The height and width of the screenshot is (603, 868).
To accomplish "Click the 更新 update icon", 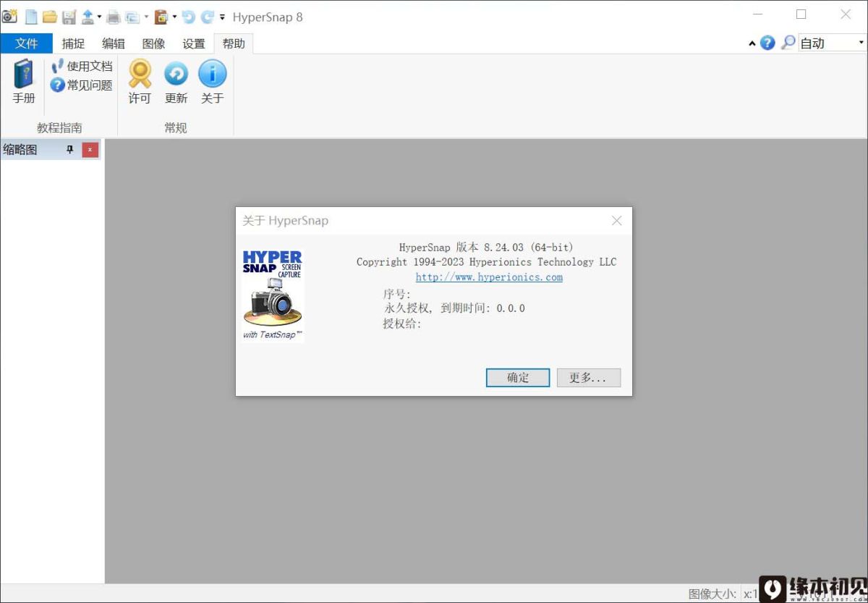I will (x=176, y=82).
